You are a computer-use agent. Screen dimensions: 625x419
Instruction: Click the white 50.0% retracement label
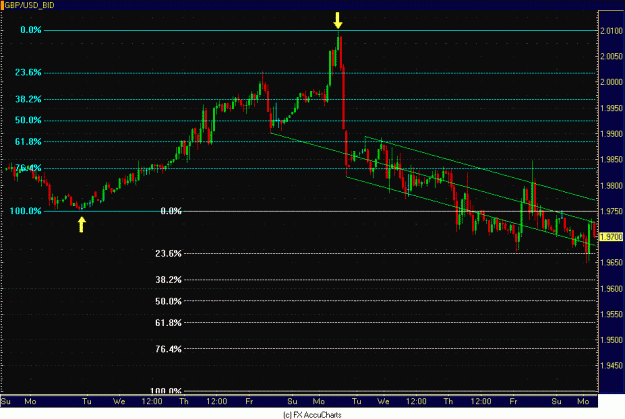tap(168, 301)
